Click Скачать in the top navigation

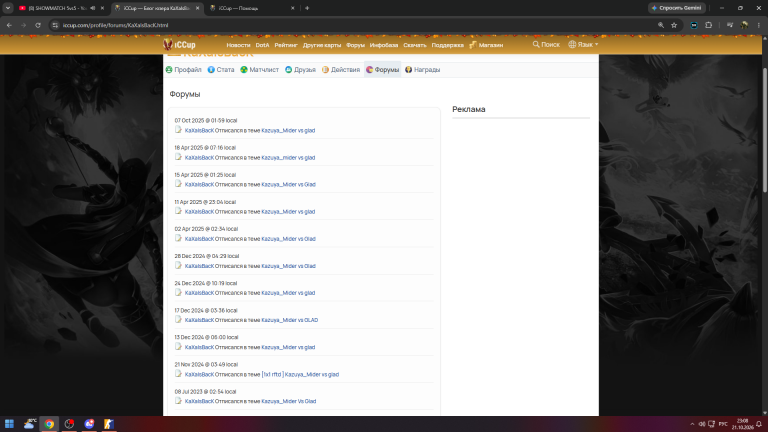pyautogui.click(x=414, y=45)
